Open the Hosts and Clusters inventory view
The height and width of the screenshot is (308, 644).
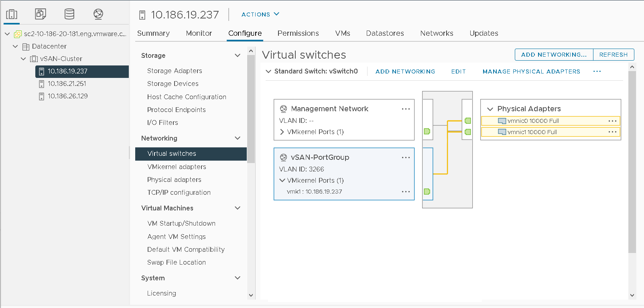tap(12, 14)
